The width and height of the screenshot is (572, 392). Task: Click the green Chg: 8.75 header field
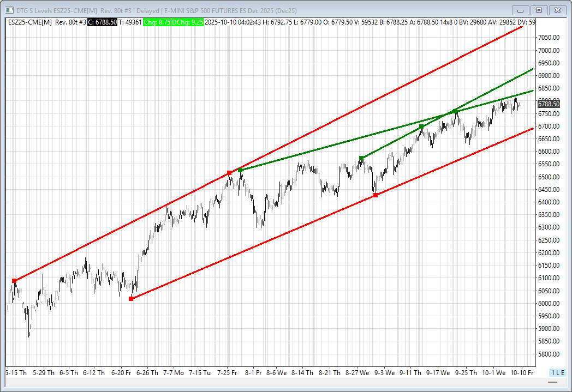pyautogui.click(x=156, y=22)
